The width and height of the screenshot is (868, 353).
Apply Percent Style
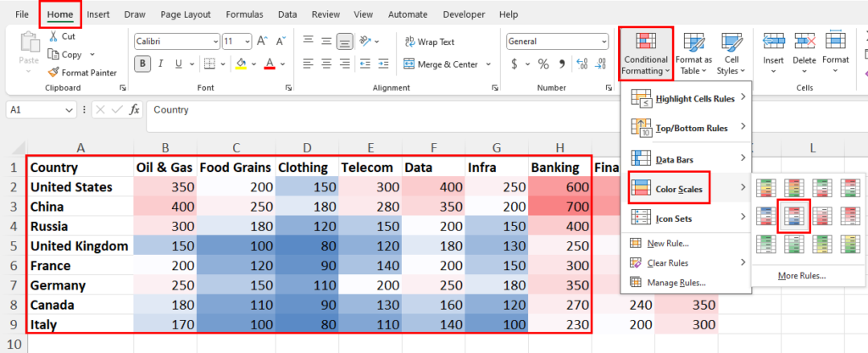pyautogui.click(x=543, y=64)
